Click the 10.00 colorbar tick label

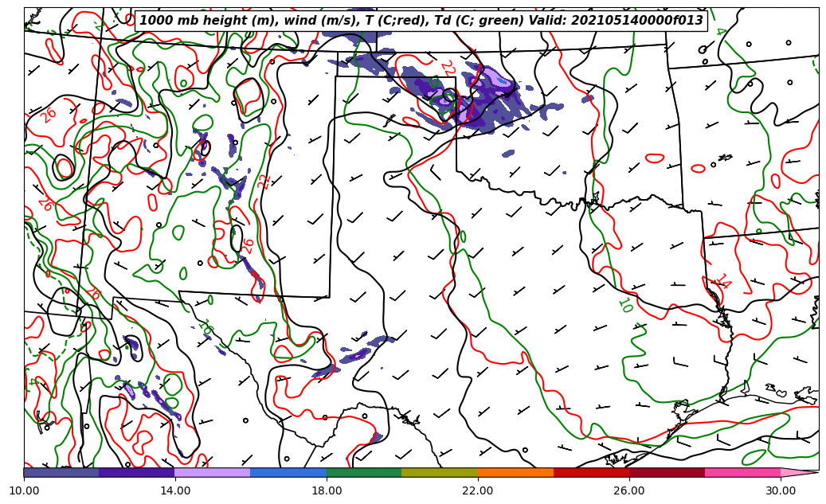coord(24,490)
